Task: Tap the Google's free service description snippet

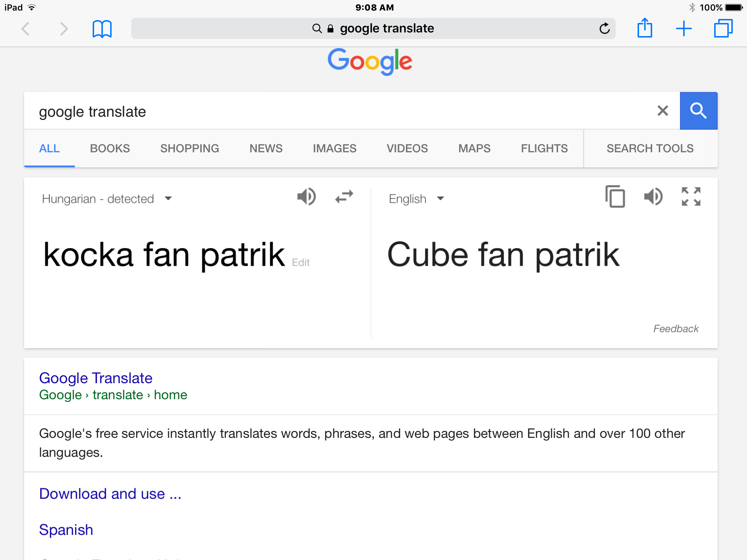Action: (x=362, y=443)
